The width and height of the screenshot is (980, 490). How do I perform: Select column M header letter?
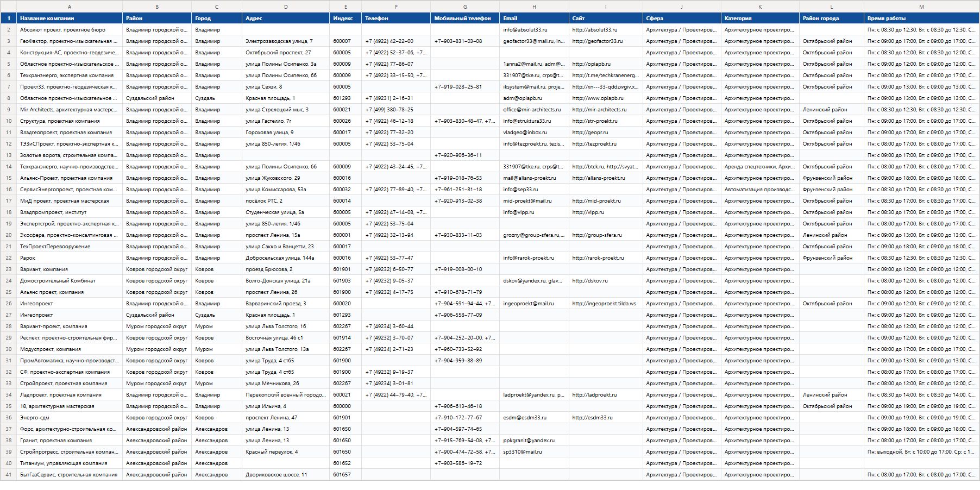click(x=921, y=7)
